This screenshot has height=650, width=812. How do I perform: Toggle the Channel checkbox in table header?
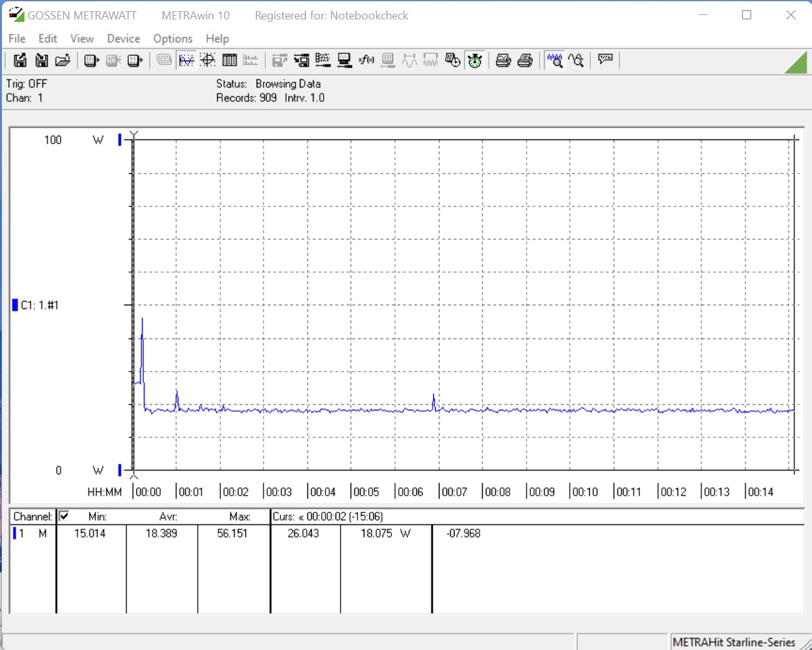(64, 516)
